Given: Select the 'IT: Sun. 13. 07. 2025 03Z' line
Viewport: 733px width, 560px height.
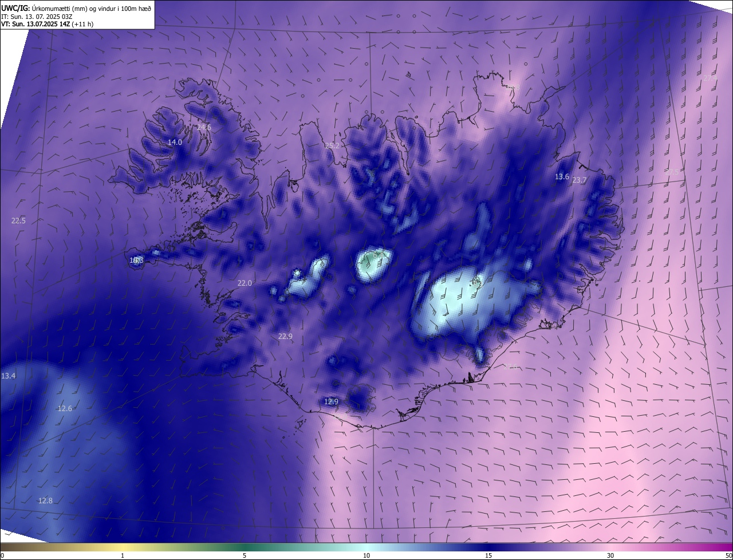Looking at the screenshot, I should (37, 16).
